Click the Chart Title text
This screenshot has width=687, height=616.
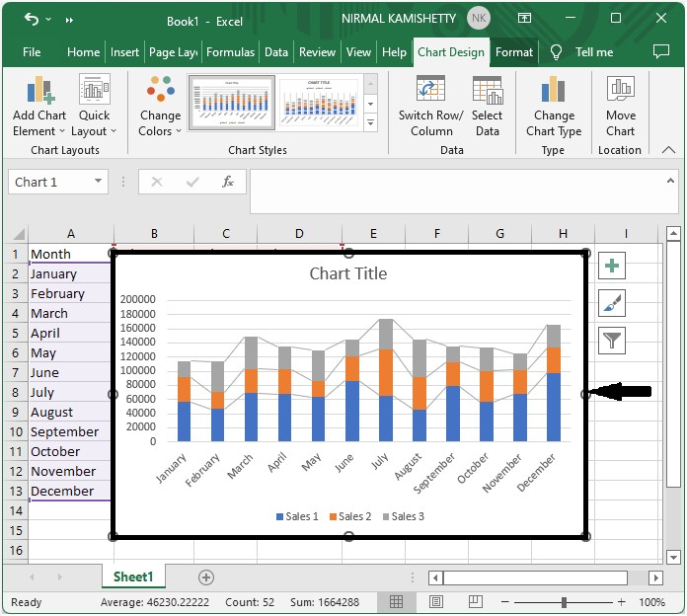[x=348, y=273]
